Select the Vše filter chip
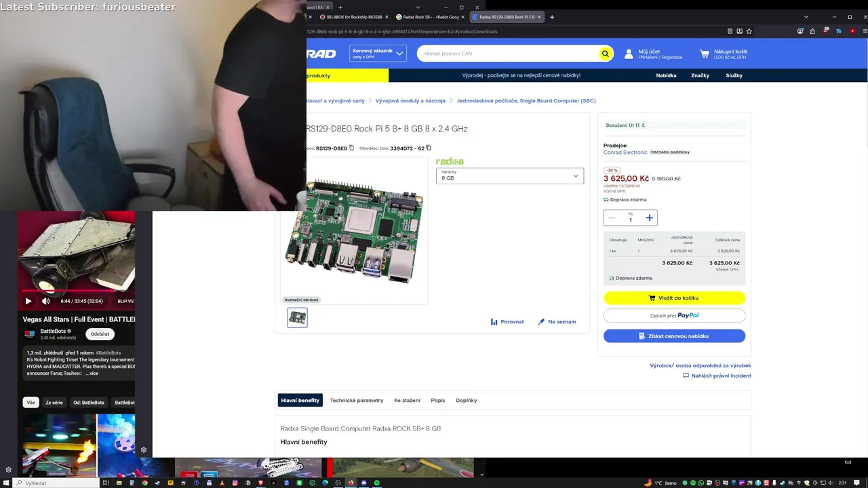The height and width of the screenshot is (488, 868). tap(31, 403)
